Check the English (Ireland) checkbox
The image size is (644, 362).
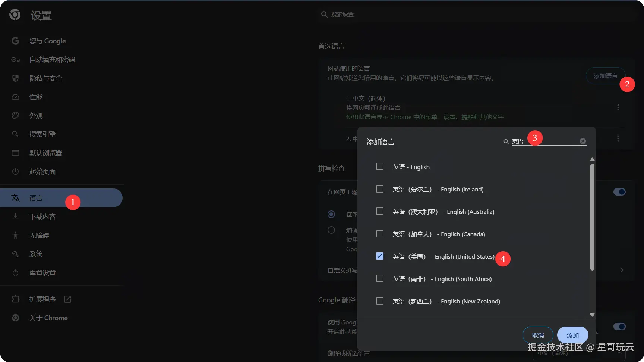click(x=380, y=189)
